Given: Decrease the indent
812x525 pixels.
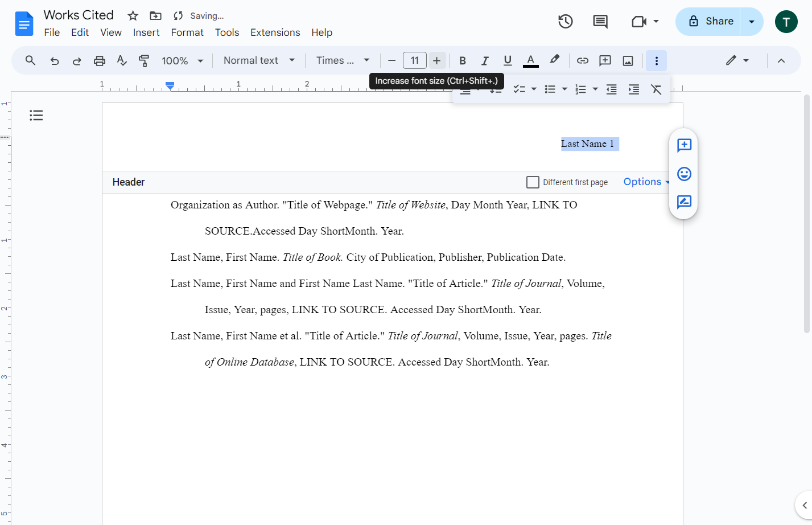Looking at the screenshot, I should click(611, 89).
